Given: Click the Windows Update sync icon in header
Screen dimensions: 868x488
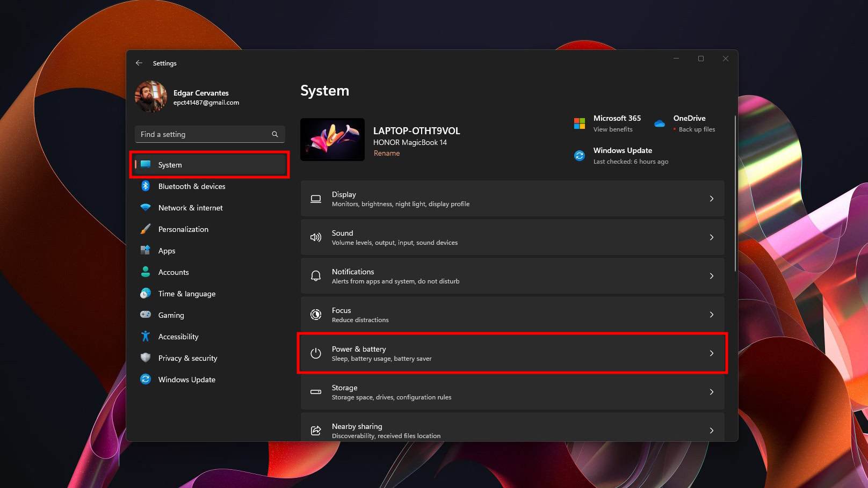Looking at the screenshot, I should [x=579, y=156].
